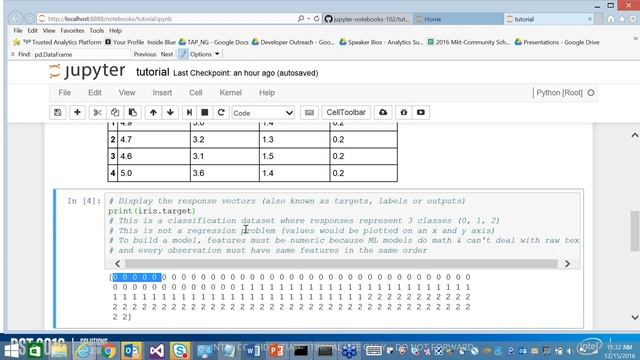Screen dimensions: 640x360
Task: Click the horizontal scrollbar thumb under the code cell
Action: (x=341, y=264)
